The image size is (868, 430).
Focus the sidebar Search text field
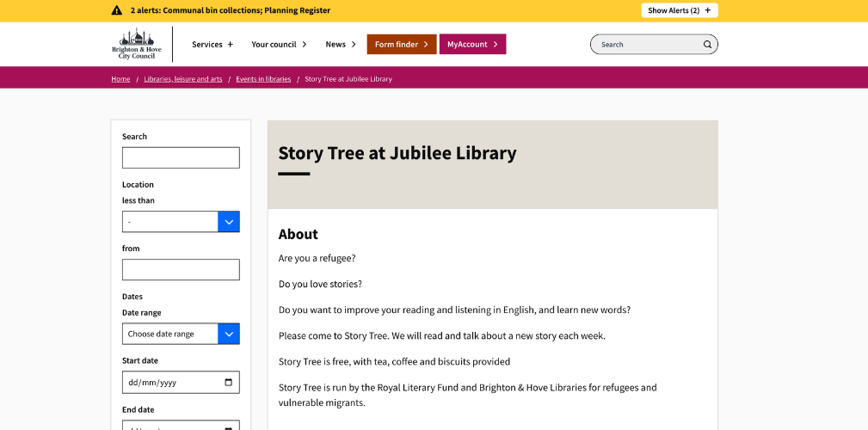(181, 158)
